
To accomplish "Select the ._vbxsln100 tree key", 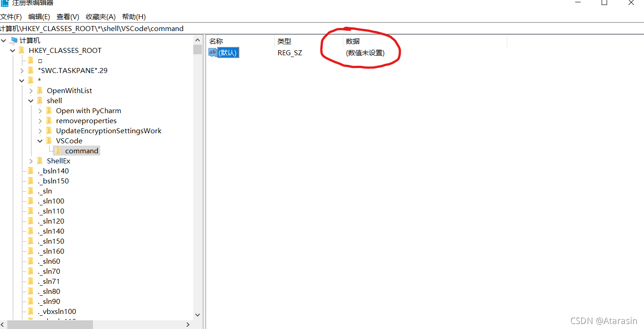I will coord(57,312).
